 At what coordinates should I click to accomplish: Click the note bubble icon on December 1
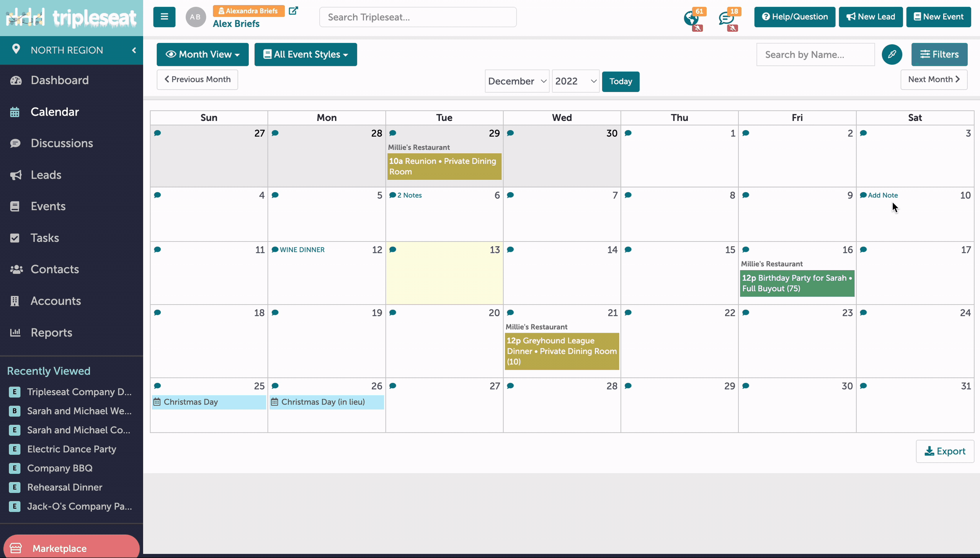628,133
